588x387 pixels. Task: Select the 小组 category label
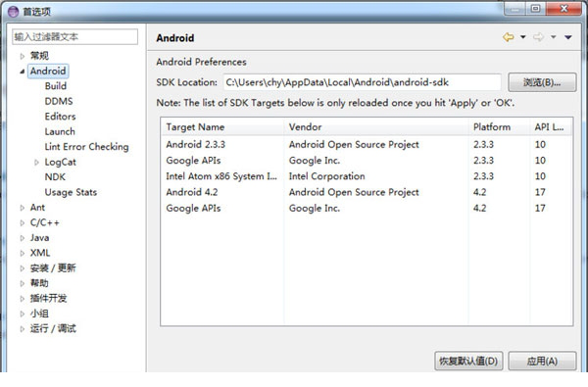pos(39,314)
